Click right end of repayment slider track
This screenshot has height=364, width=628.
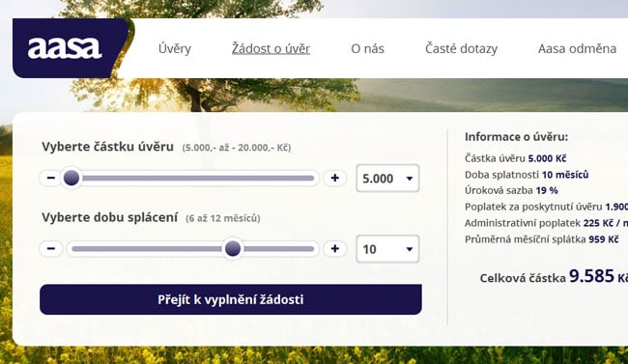[310, 249]
